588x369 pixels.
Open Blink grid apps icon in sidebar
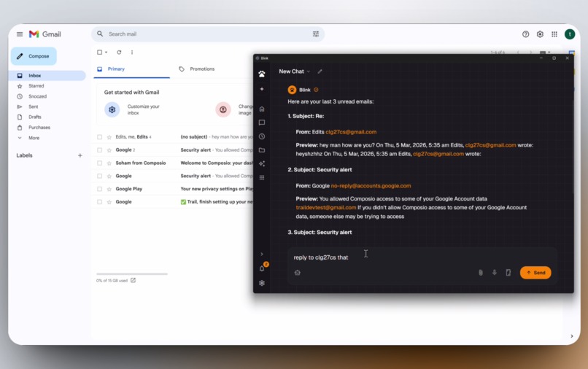[x=262, y=177]
